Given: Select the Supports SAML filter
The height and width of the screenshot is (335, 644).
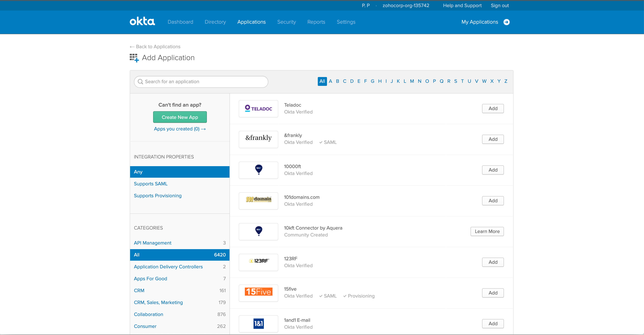Looking at the screenshot, I should click(150, 184).
